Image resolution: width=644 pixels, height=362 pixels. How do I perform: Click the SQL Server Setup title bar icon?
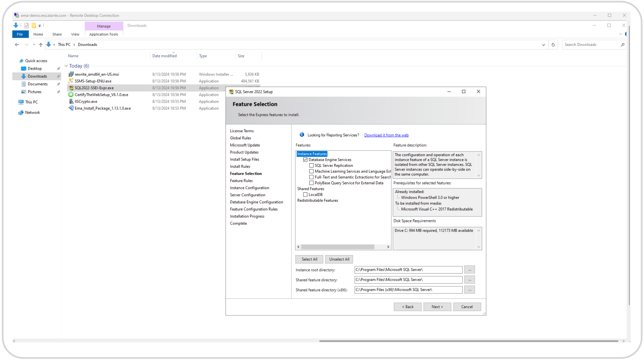tap(231, 92)
